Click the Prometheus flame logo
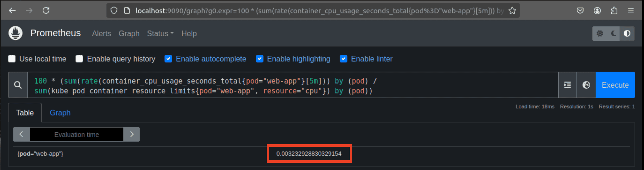 pos(15,33)
